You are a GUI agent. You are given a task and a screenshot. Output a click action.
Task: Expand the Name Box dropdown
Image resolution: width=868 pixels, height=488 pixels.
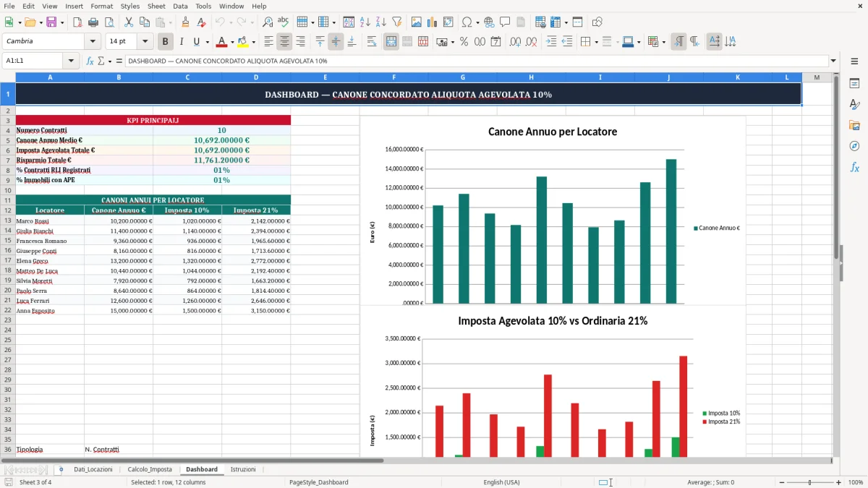(71, 61)
